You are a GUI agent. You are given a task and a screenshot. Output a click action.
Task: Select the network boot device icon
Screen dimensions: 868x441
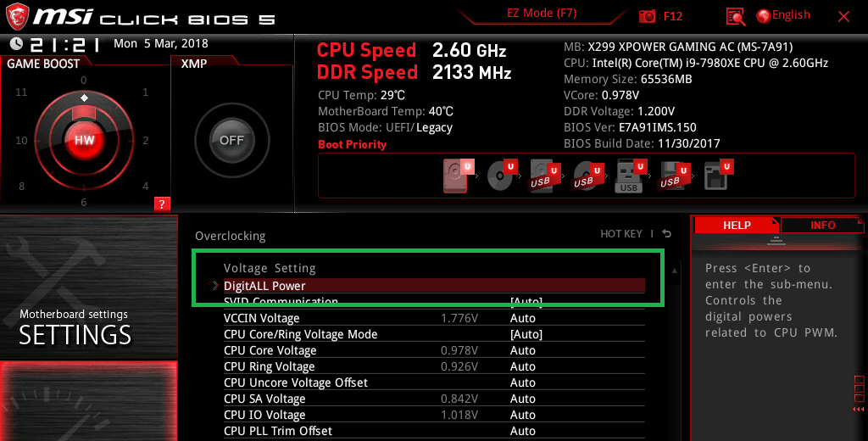click(x=718, y=175)
